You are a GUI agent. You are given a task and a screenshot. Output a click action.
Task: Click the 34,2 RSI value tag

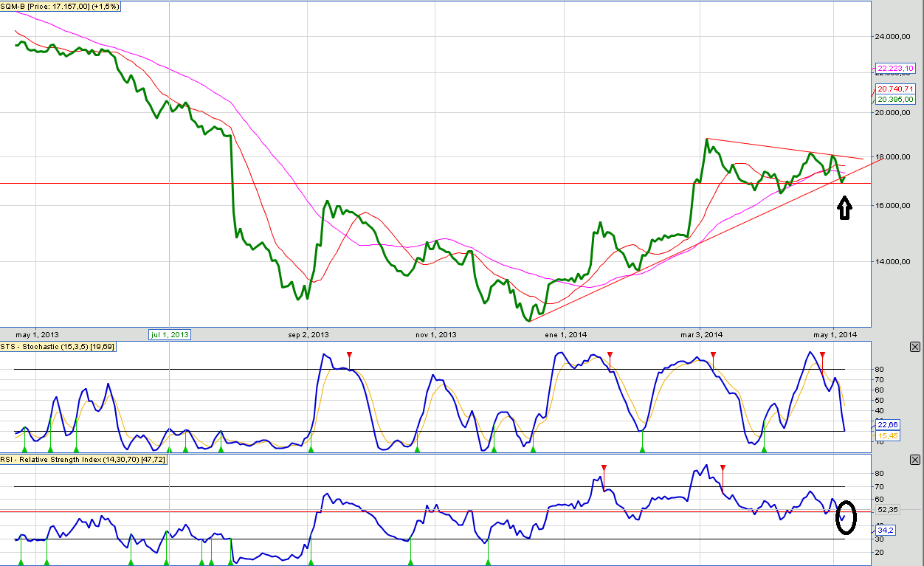[885, 530]
